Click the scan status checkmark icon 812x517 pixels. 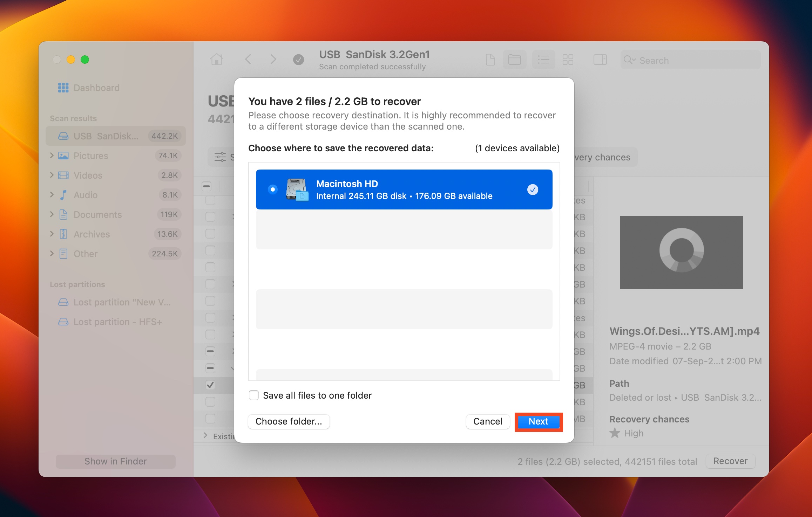(299, 60)
